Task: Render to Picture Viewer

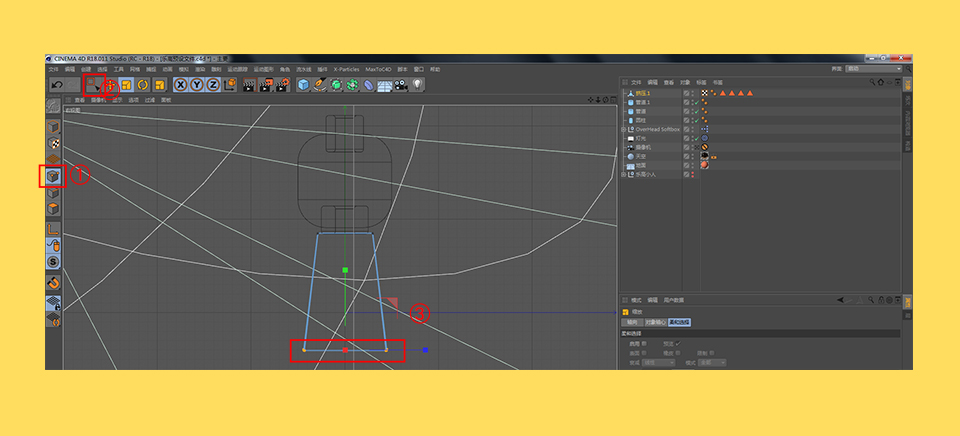Action: tap(266, 85)
